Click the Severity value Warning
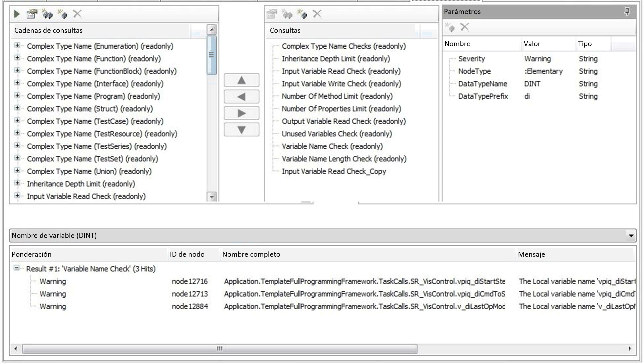 pyautogui.click(x=537, y=59)
